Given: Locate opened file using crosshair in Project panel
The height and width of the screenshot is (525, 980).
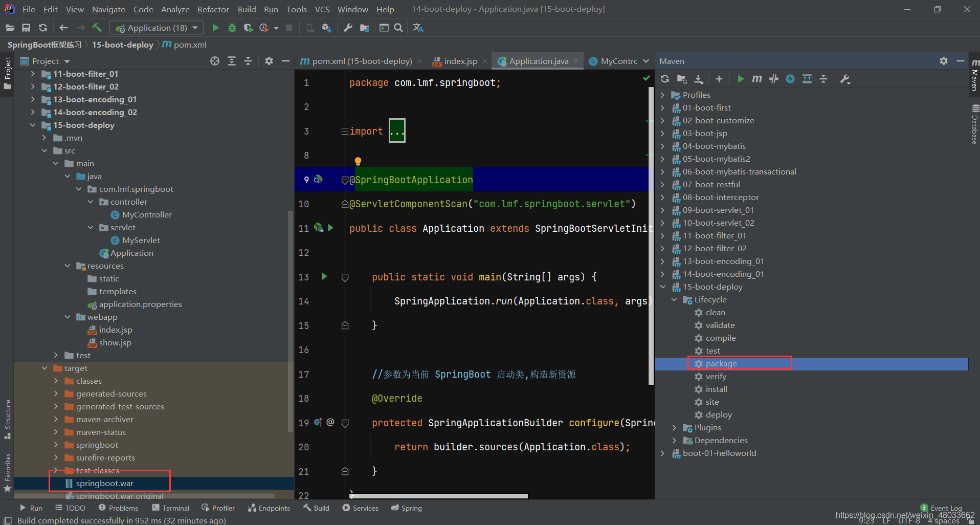Looking at the screenshot, I should click(x=215, y=61).
